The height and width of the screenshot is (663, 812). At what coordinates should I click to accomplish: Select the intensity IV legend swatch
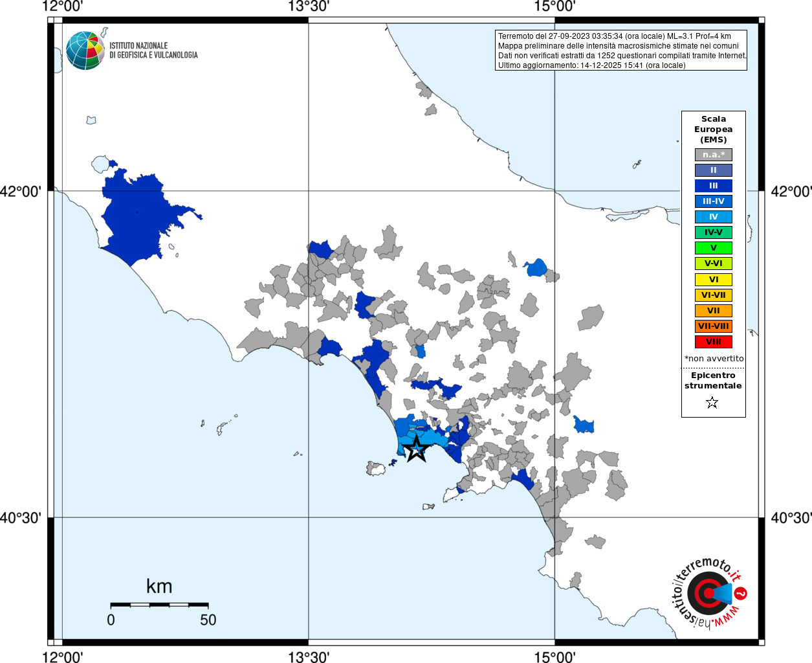(714, 217)
